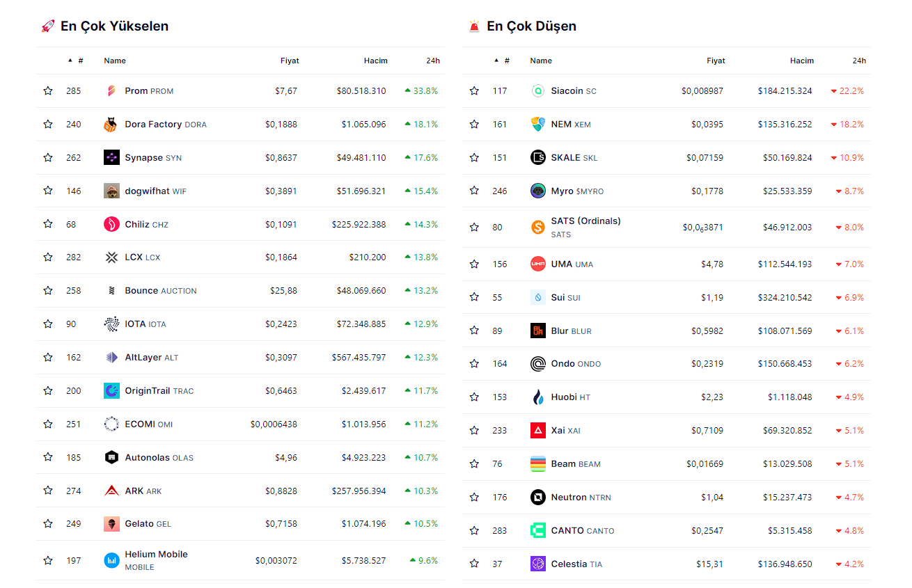Open the Synapse coin logo
The image size is (912, 588).
[111, 158]
